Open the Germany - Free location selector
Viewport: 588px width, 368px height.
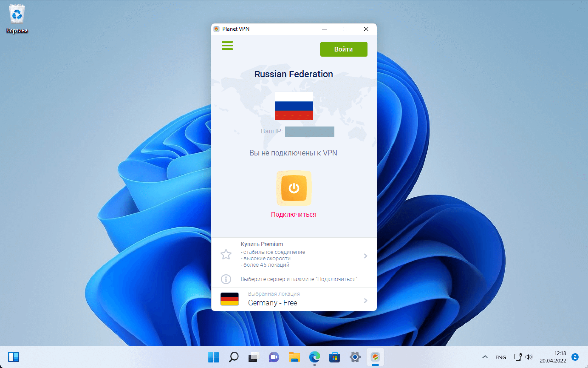294,299
